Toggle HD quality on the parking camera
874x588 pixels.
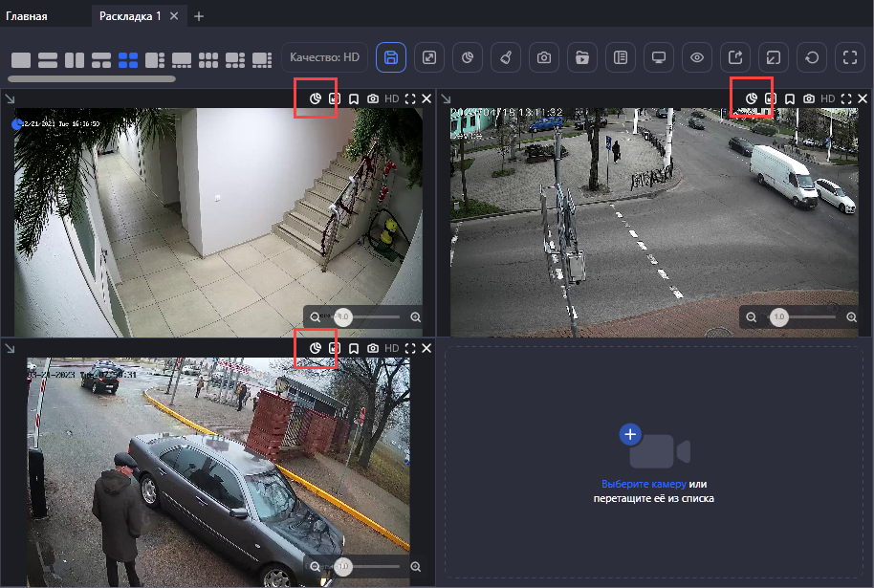point(391,348)
